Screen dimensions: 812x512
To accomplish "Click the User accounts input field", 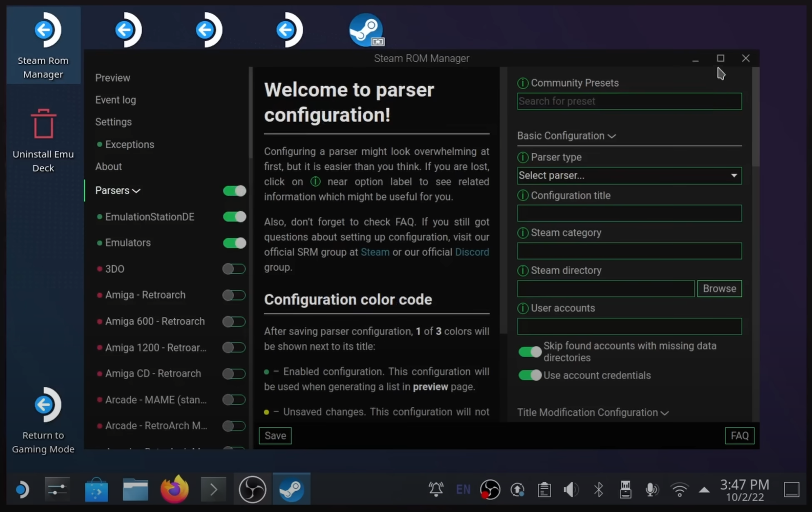I will click(x=629, y=326).
